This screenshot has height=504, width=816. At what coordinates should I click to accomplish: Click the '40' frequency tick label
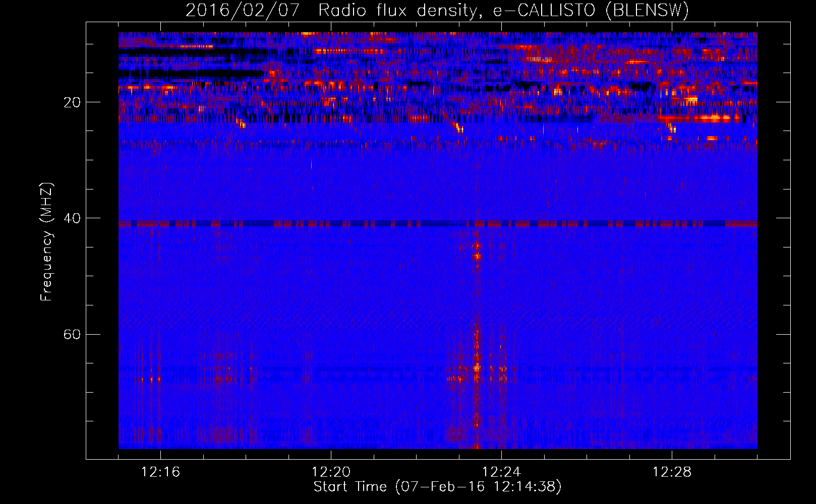pos(72,218)
